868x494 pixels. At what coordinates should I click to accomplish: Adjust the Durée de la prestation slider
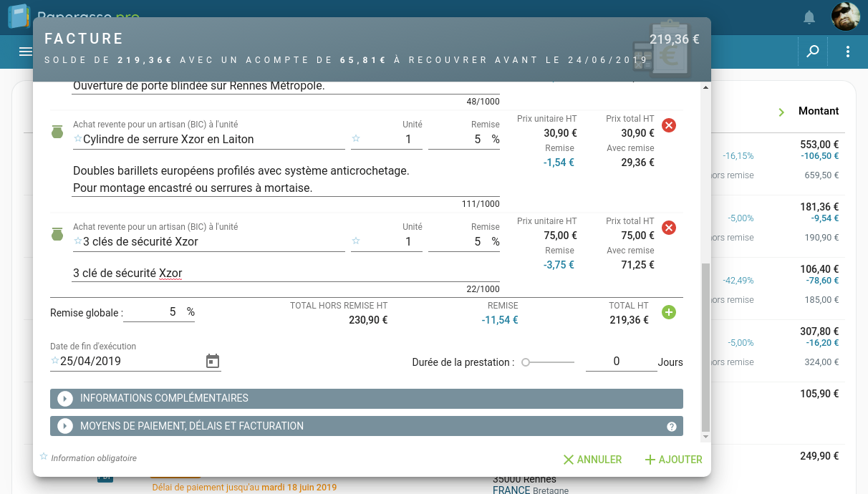(526, 362)
